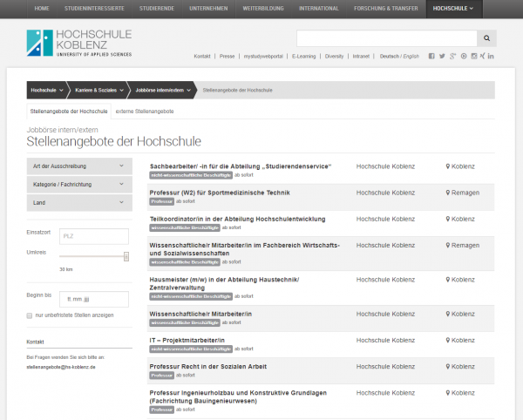Open the Facebook social icon

click(x=431, y=56)
